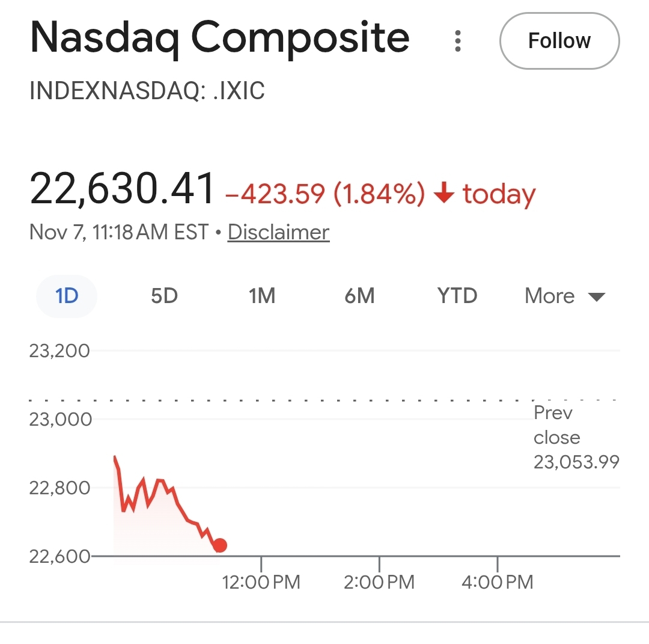Click the red current price dot on chart
The width and height of the screenshot is (649, 644).
pyautogui.click(x=220, y=545)
